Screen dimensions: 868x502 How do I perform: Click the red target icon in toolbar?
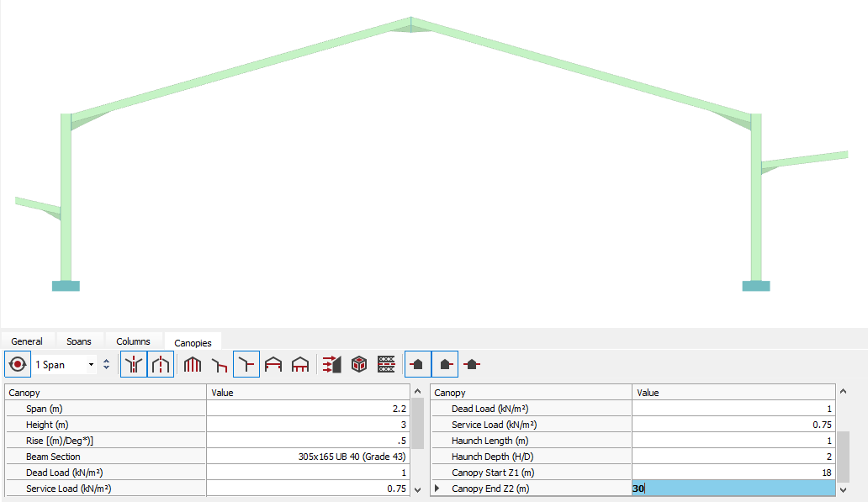coord(17,365)
